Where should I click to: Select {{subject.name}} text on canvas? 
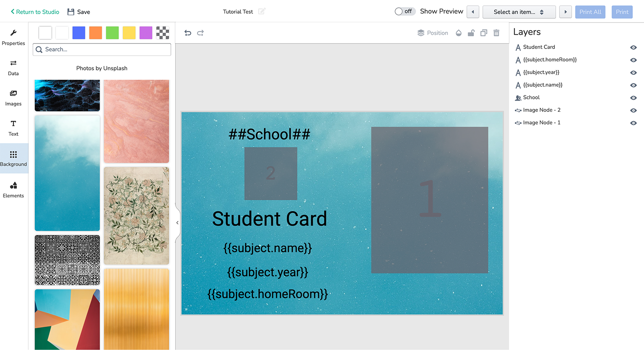click(267, 248)
